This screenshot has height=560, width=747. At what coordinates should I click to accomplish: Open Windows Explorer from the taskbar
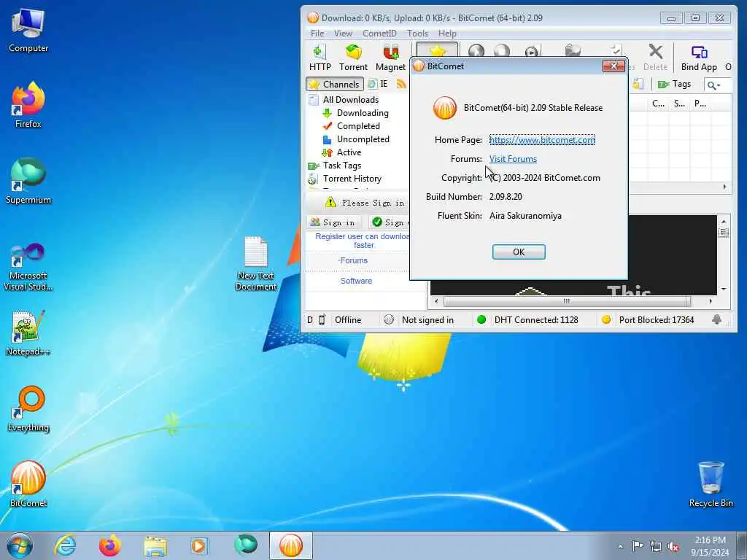[155, 545]
